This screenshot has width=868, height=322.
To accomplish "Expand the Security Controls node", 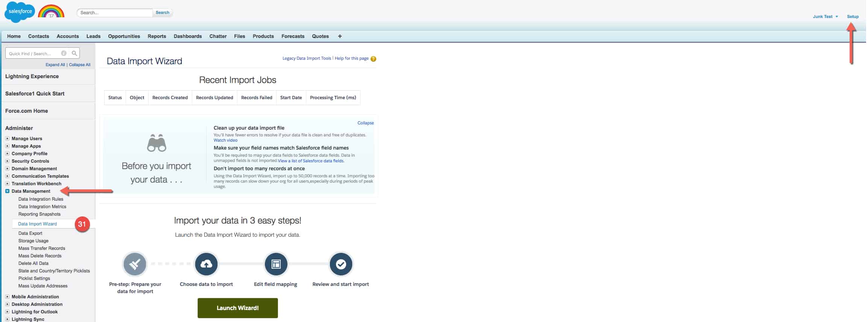I will [7, 161].
